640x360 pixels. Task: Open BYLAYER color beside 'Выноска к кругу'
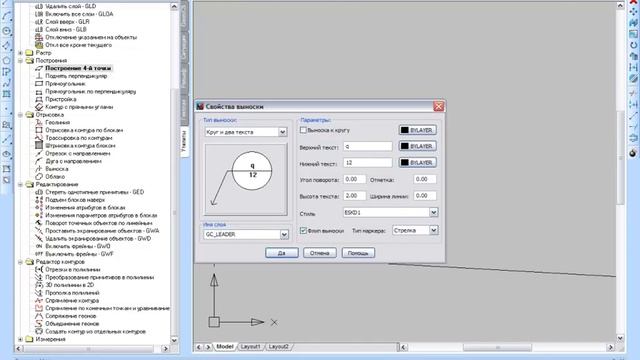click(x=418, y=130)
